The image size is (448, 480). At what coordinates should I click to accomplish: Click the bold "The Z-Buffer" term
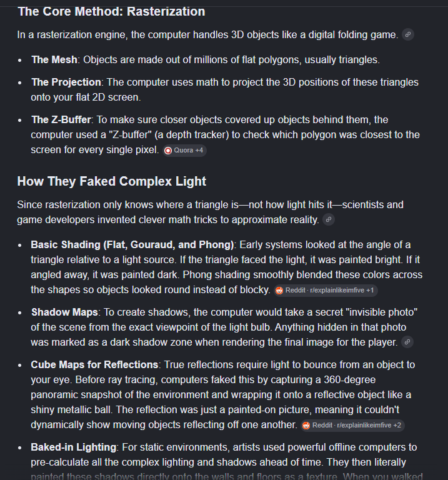pos(61,119)
